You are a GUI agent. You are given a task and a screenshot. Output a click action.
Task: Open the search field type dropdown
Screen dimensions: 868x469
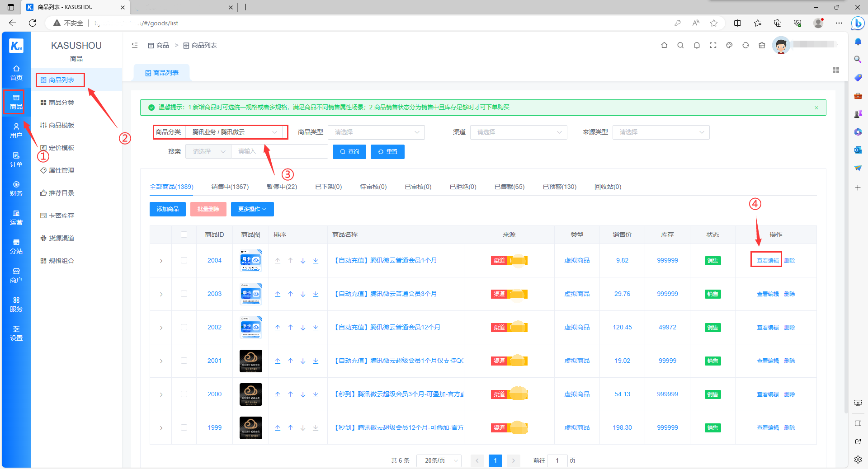click(x=208, y=151)
